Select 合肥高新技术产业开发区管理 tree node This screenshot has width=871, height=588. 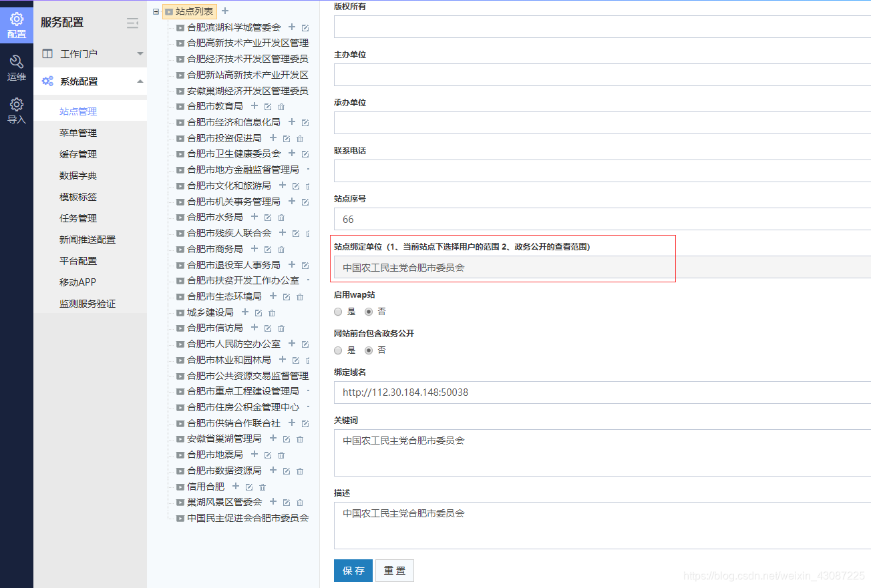pyautogui.click(x=248, y=43)
